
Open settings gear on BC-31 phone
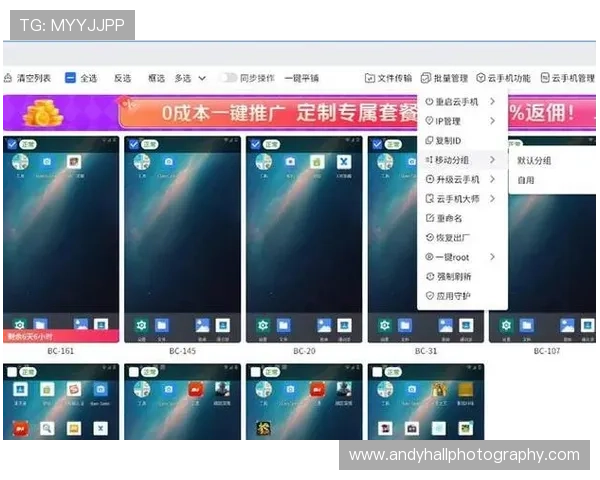coord(385,325)
